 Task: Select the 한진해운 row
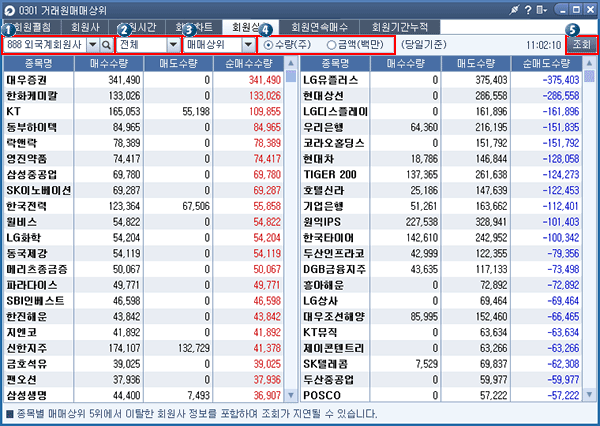144,317
